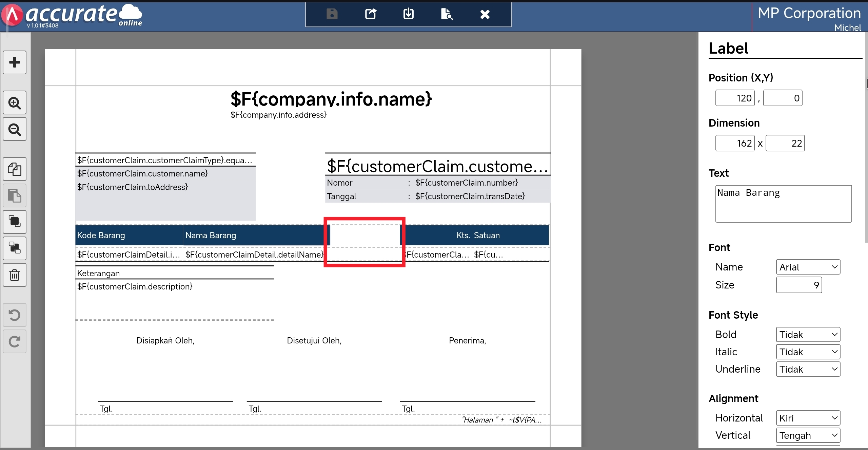Click the preview document icon in top toolbar
868x450 pixels.
[447, 14]
